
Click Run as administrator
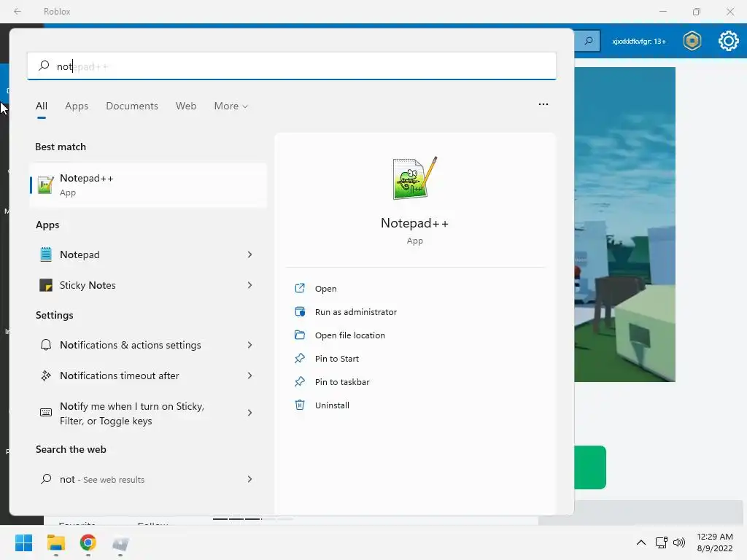(x=356, y=312)
